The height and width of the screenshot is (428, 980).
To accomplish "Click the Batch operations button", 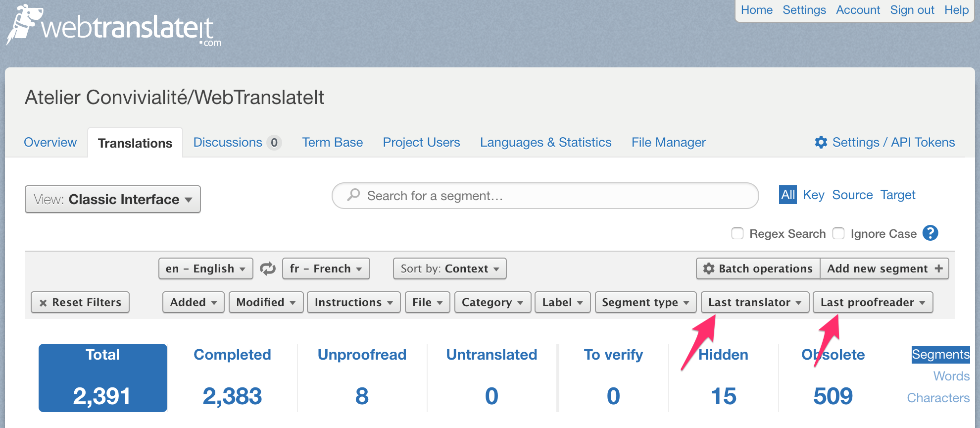I will 758,268.
